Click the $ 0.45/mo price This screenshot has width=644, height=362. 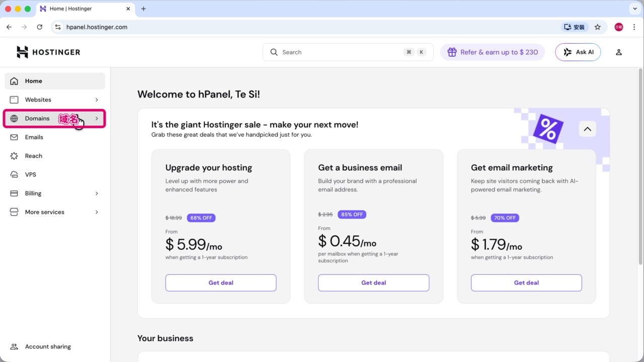click(x=347, y=241)
